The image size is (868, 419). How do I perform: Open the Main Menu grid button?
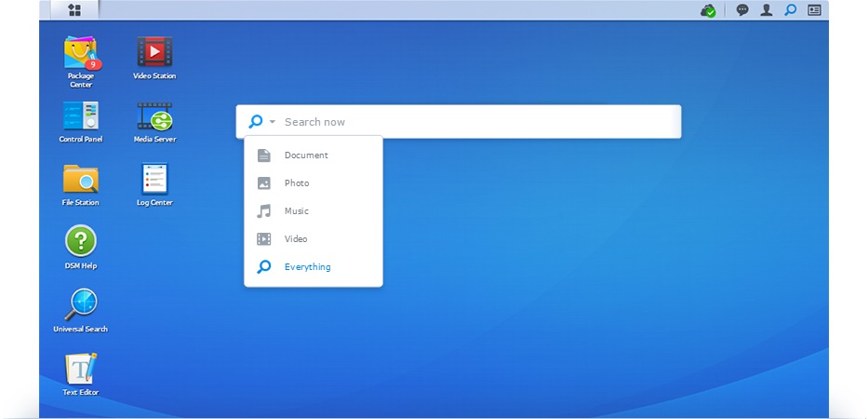(x=74, y=10)
